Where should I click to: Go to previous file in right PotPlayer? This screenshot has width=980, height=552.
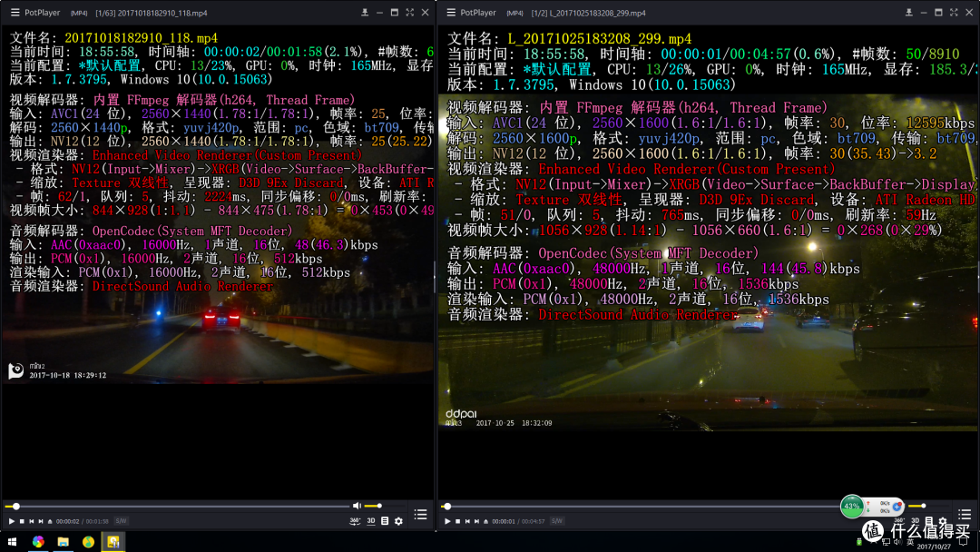(x=467, y=521)
